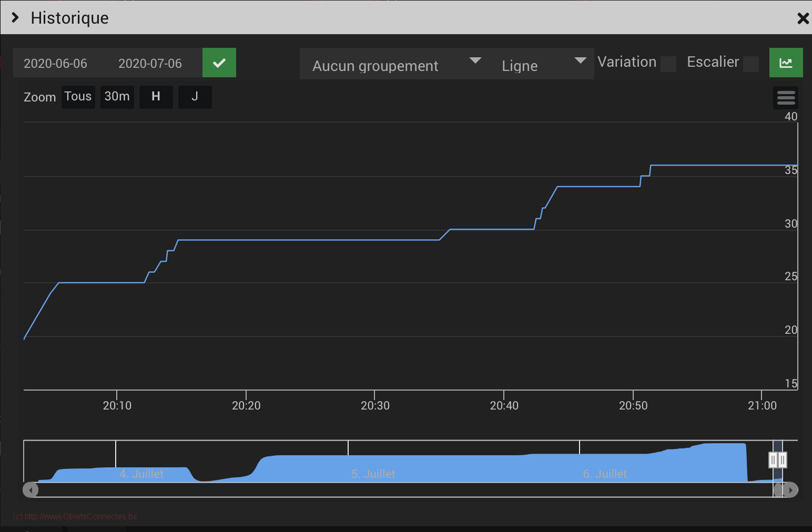Viewport: 812px width, 532px height.
Task: Click the 20:30 x-axis label
Action: click(x=375, y=406)
